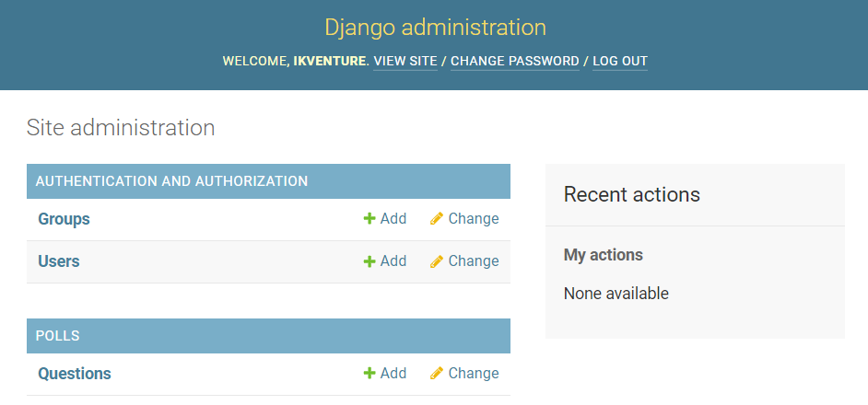Click the green plus icon for Groups
Viewport: 868px width, 405px height.
coord(369,219)
